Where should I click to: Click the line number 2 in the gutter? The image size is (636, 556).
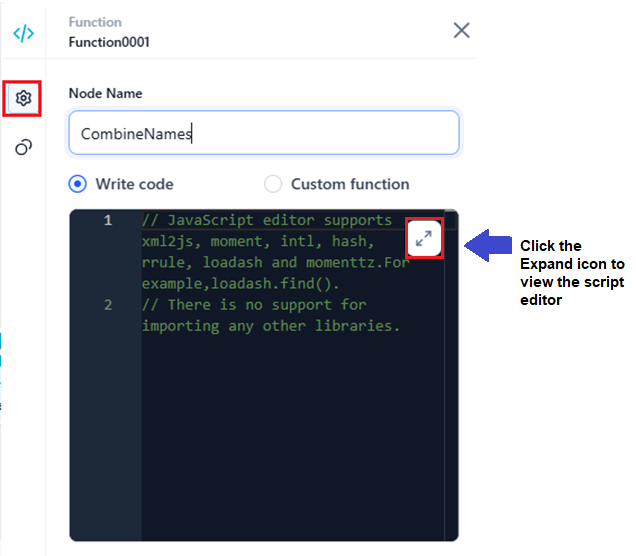pyautogui.click(x=108, y=305)
